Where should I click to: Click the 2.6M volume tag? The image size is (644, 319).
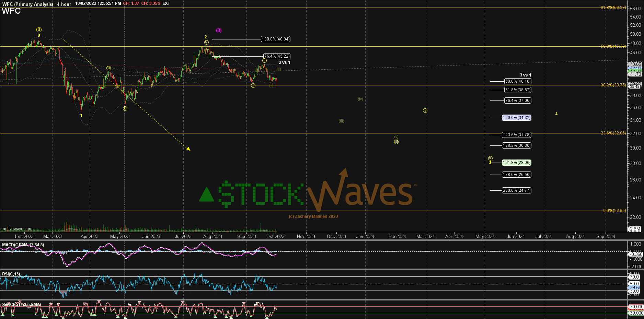click(635, 229)
